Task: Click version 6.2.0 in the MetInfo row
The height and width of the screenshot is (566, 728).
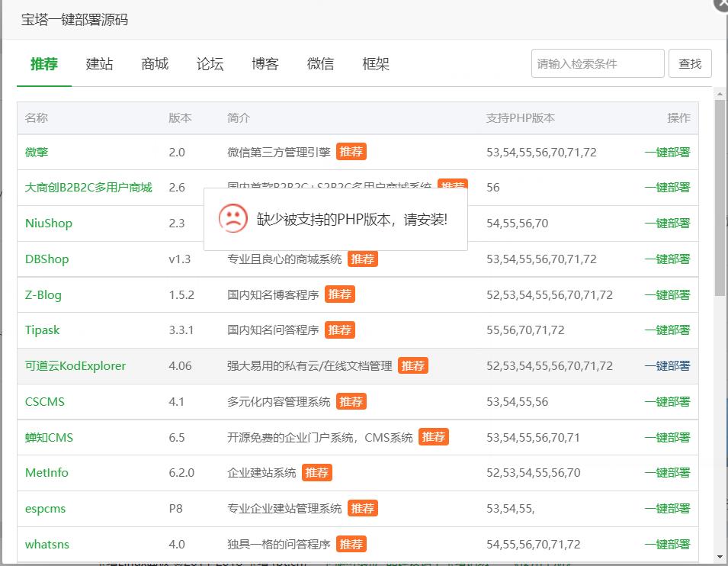Action: (x=181, y=473)
